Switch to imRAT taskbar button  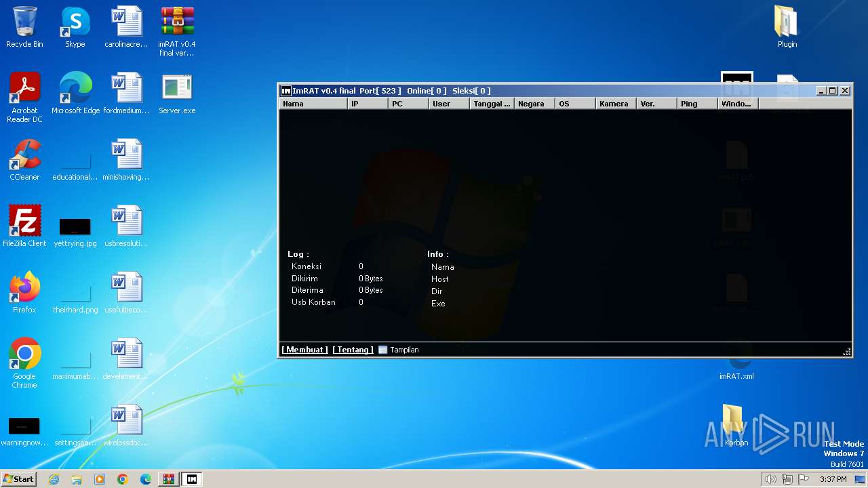click(192, 479)
